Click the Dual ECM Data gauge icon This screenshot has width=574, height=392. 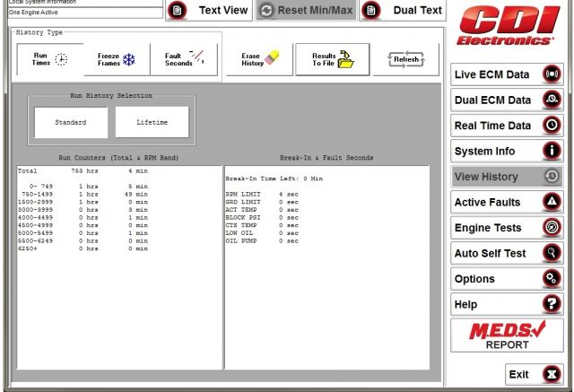552,100
